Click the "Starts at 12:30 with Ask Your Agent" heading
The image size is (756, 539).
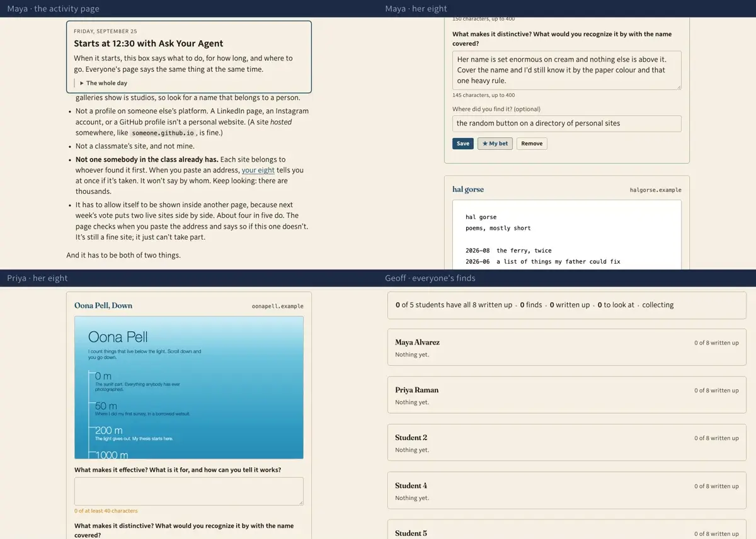pos(149,43)
